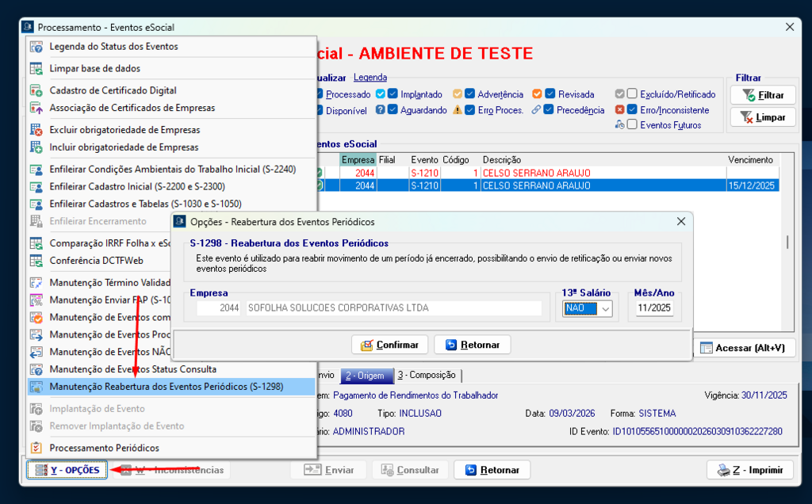
Task: Click the Processamento Periódicos clipboard icon
Action: point(36,448)
